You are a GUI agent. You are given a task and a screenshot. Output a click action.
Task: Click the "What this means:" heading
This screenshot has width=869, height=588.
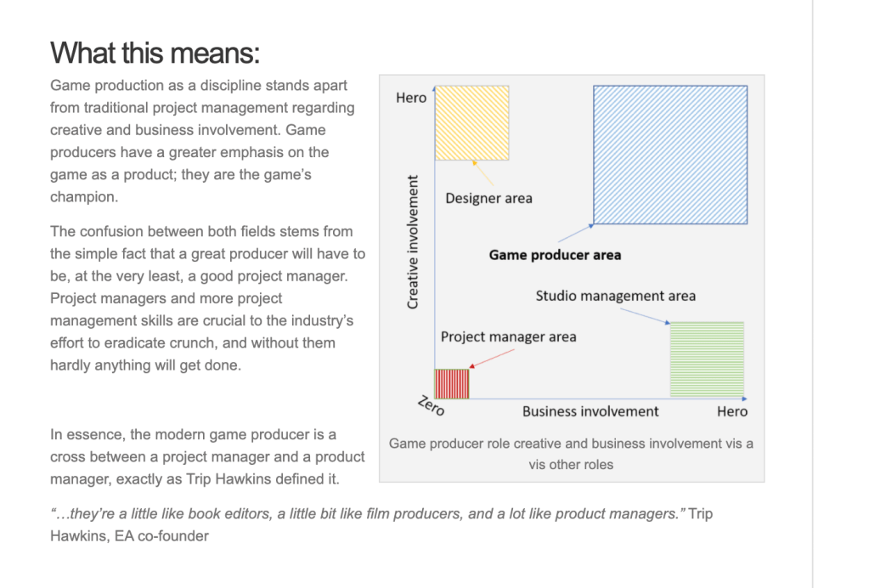pyautogui.click(x=155, y=53)
